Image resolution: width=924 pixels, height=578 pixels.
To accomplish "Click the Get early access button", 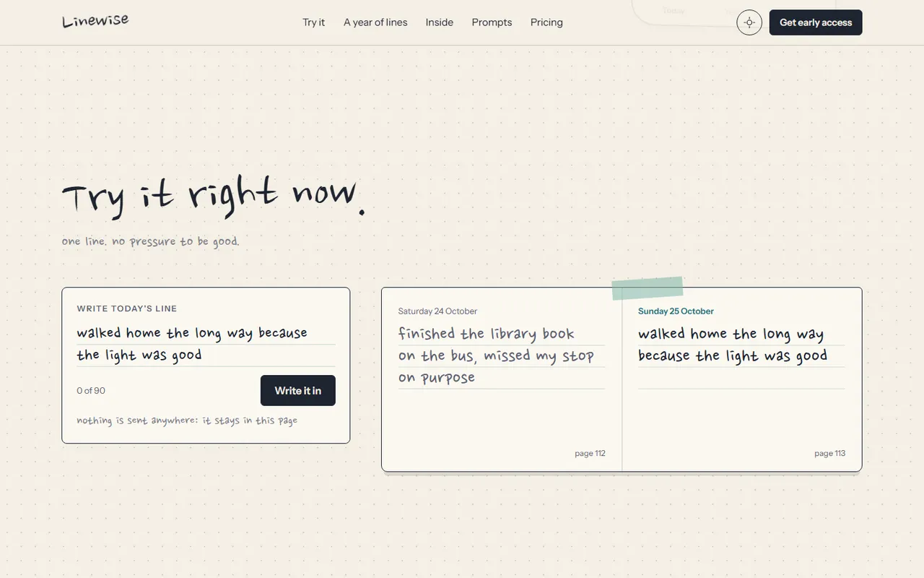I will click(x=816, y=22).
